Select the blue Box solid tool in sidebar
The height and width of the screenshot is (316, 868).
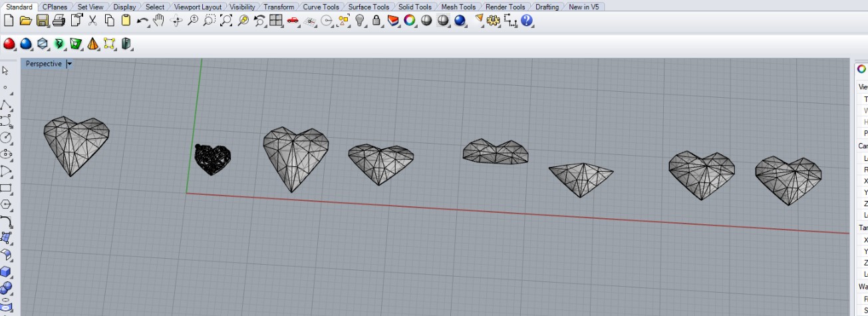[x=6, y=271]
